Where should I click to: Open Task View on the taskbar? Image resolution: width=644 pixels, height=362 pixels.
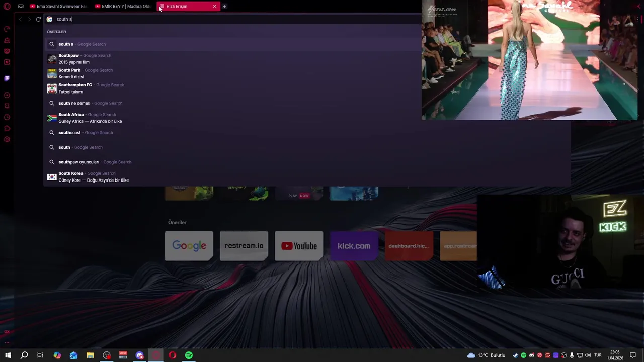[40, 355]
